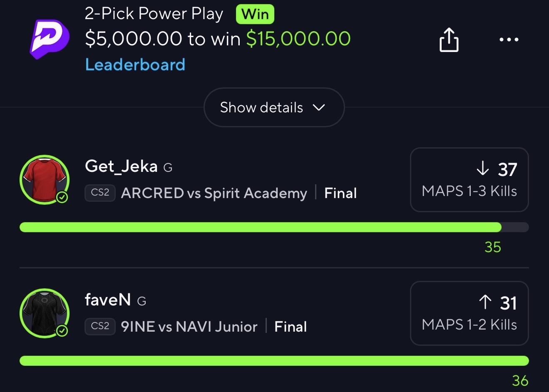Click the chevron beside Show details
549x392 pixels.
click(318, 107)
